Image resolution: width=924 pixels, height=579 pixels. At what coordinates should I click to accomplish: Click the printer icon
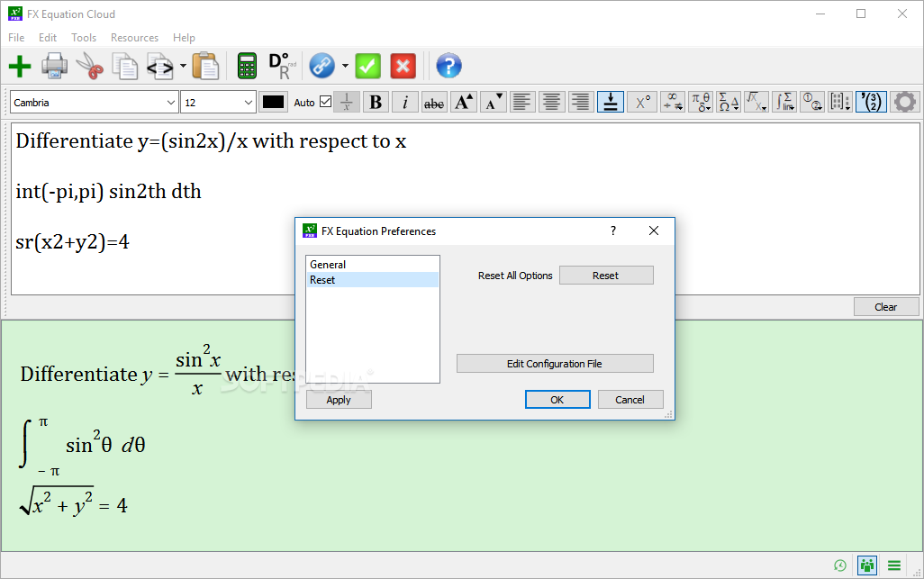point(54,66)
